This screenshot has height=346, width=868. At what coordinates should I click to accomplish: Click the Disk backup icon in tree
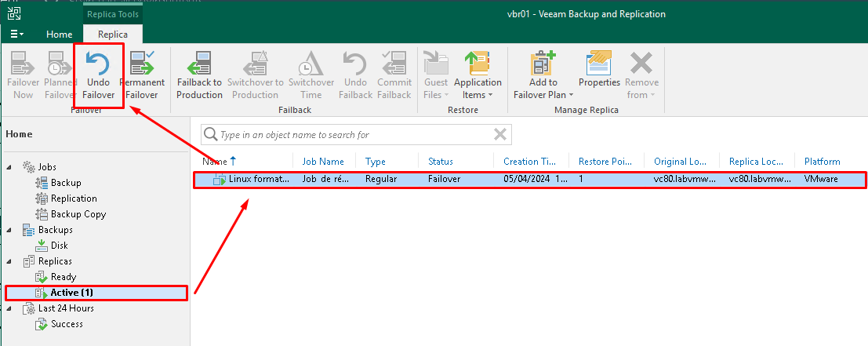[x=42, y=246]
